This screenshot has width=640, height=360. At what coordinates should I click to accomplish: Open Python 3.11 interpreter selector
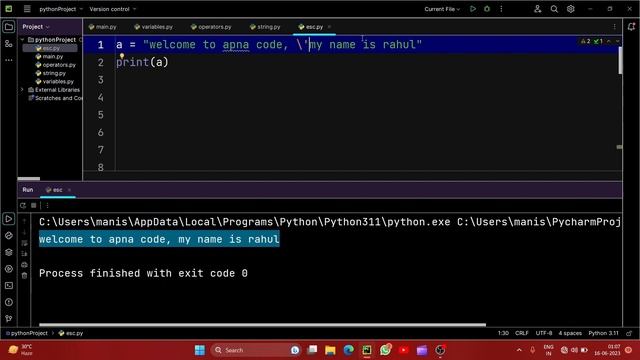pyautogui.click(x=603, y=333)
